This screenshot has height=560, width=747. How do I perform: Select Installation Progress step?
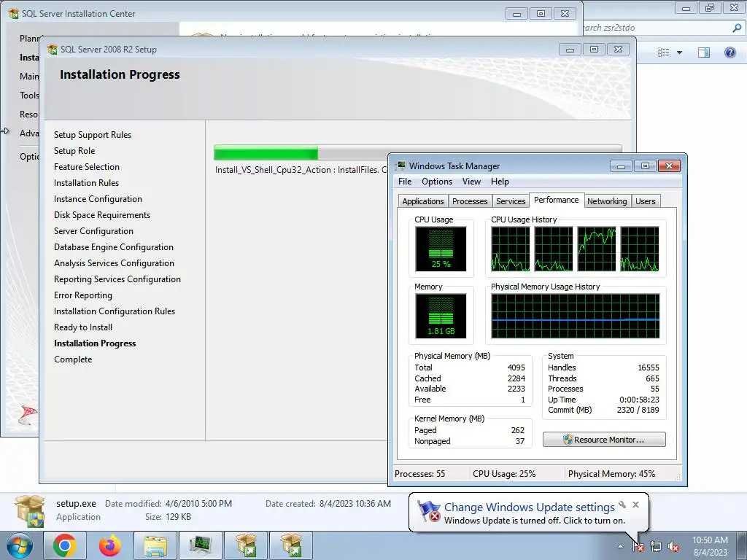pyautogui.click(x=95, y=343)
